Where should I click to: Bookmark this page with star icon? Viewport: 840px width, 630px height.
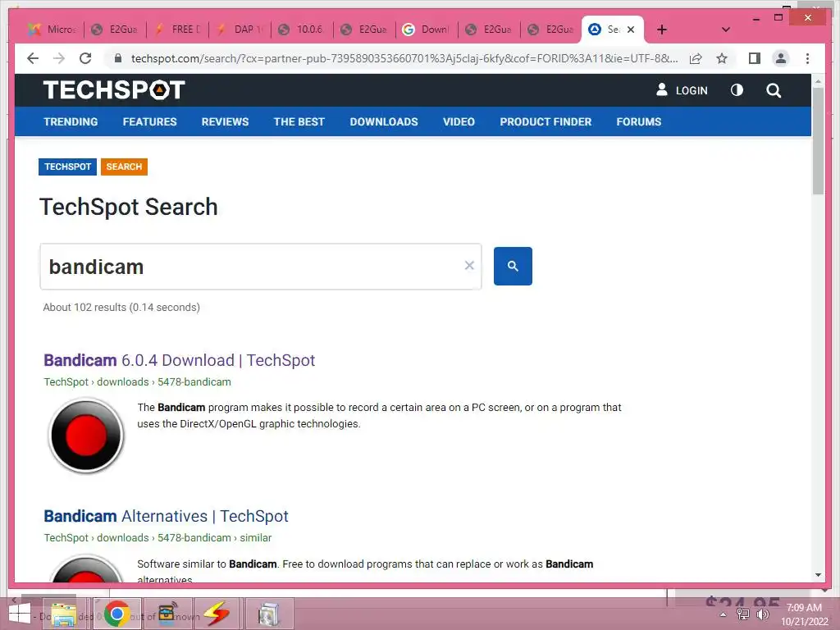722,58
